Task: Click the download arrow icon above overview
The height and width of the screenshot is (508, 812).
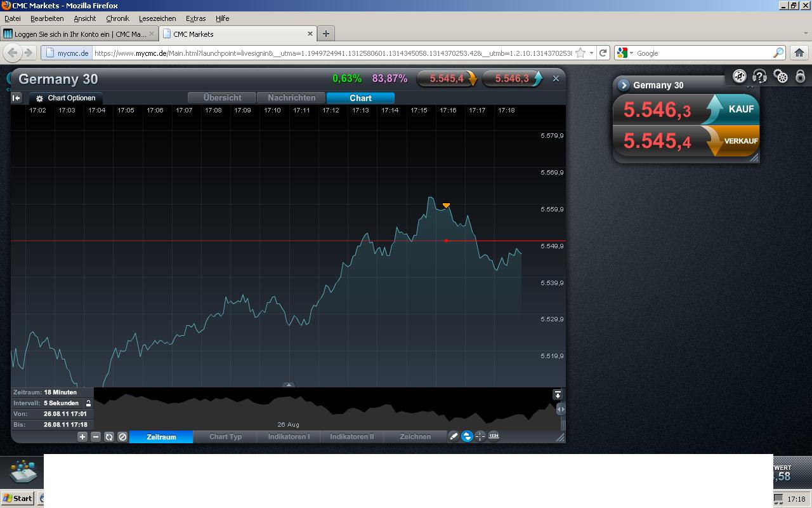Action: (x=558, y=395)
